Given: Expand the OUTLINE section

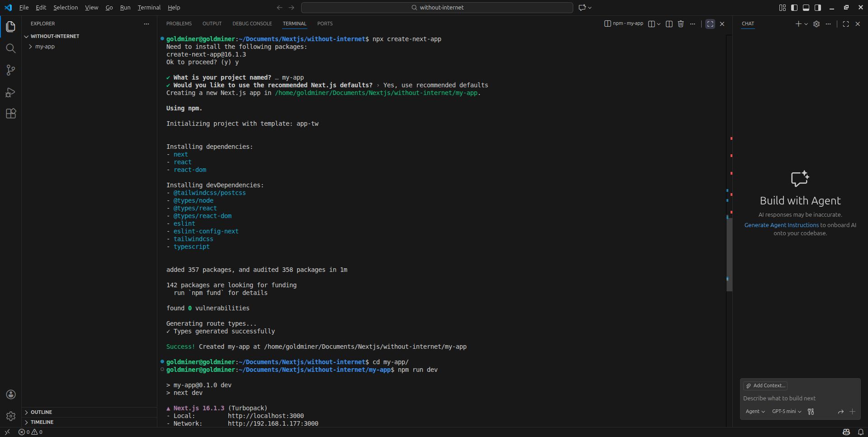Looking at the screenshot, I should point(41,412).
